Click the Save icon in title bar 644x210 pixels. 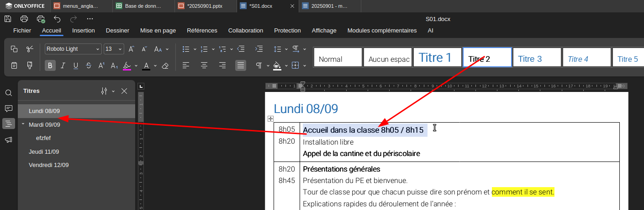click(8, 19)
